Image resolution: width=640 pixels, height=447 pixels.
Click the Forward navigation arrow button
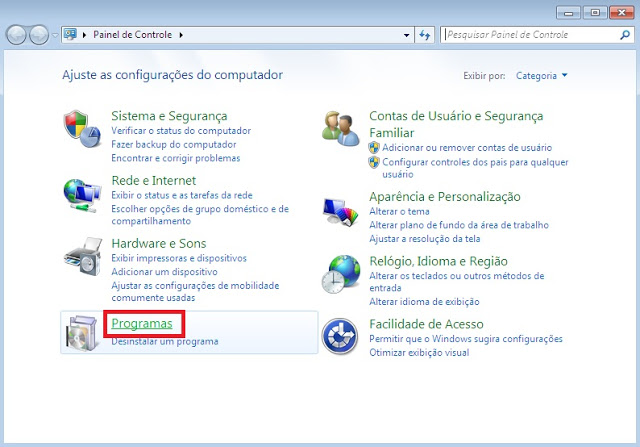(39, 35)
